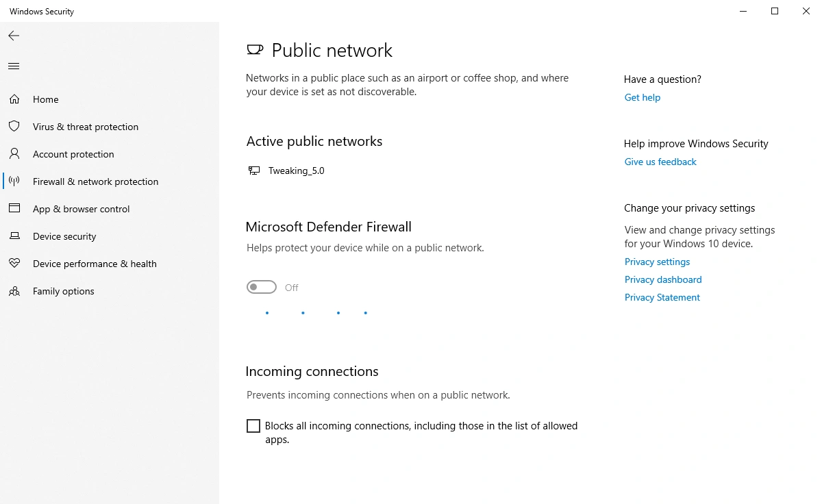Click the Tweaking_5.0 network computer icon
This screenshot has width=822, height=504.
click(254, 171)
